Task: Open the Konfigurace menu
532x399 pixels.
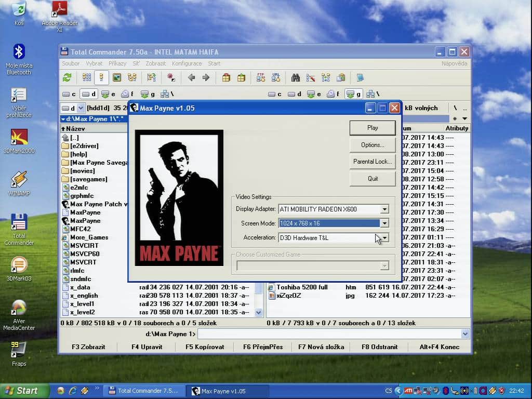Action: pos(187,63)
